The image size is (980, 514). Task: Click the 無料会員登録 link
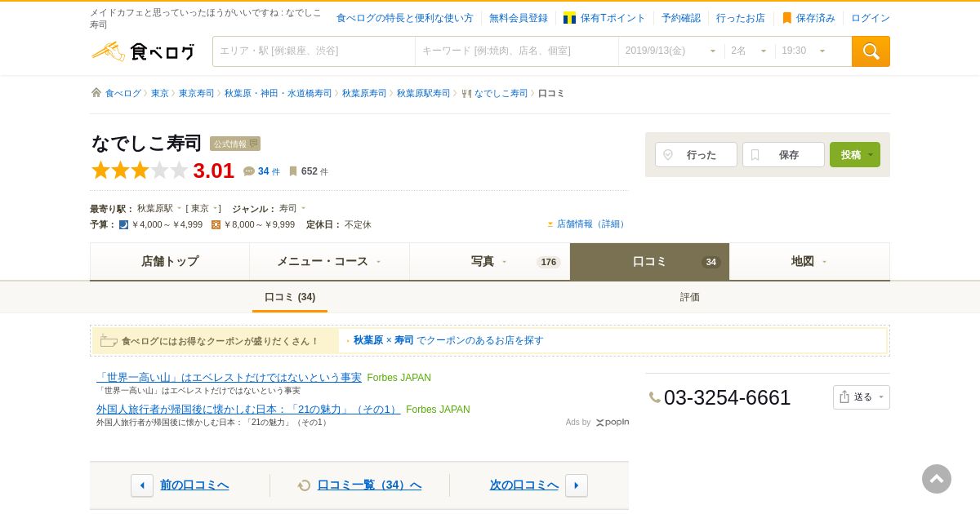click(519, 18)
